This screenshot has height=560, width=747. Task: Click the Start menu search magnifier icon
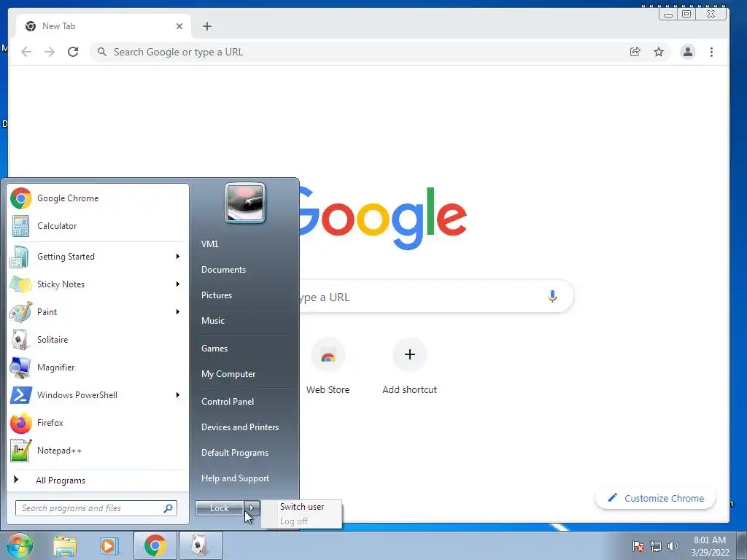coord(169,508)
